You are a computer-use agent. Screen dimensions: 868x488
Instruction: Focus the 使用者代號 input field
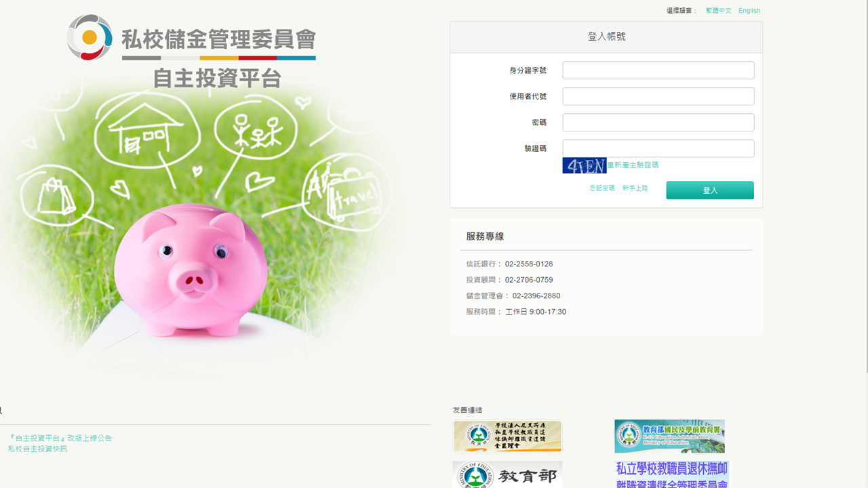point(658,96)
